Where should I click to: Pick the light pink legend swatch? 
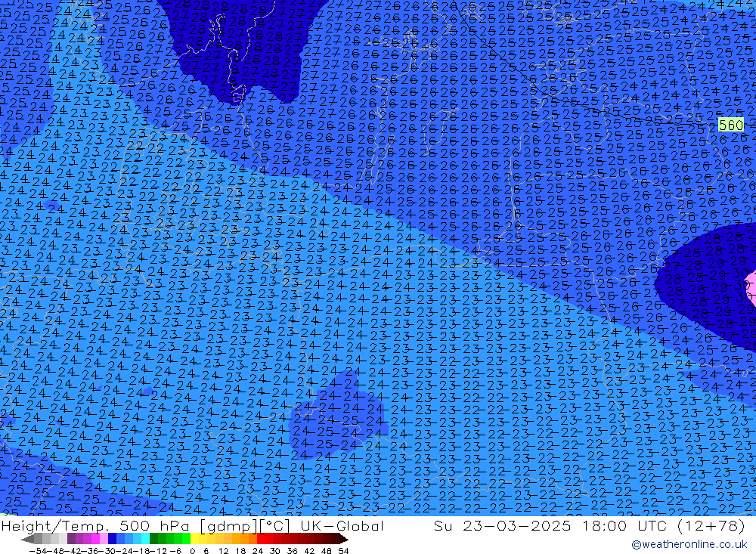104,539
